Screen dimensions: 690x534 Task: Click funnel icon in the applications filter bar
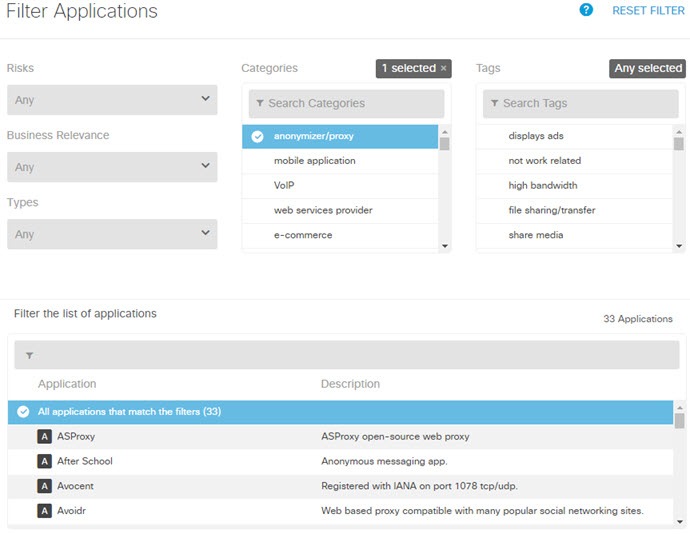click(x=29, y=355)
